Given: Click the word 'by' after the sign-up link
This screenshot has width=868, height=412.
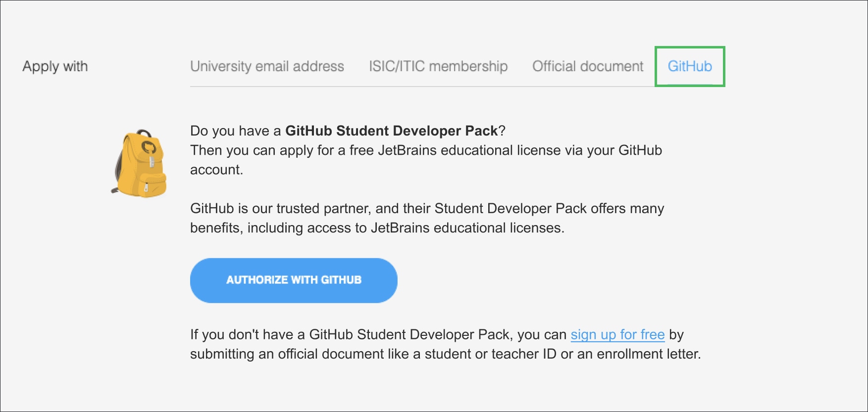Looking at the screenshot, I should [x=676, y=335].
